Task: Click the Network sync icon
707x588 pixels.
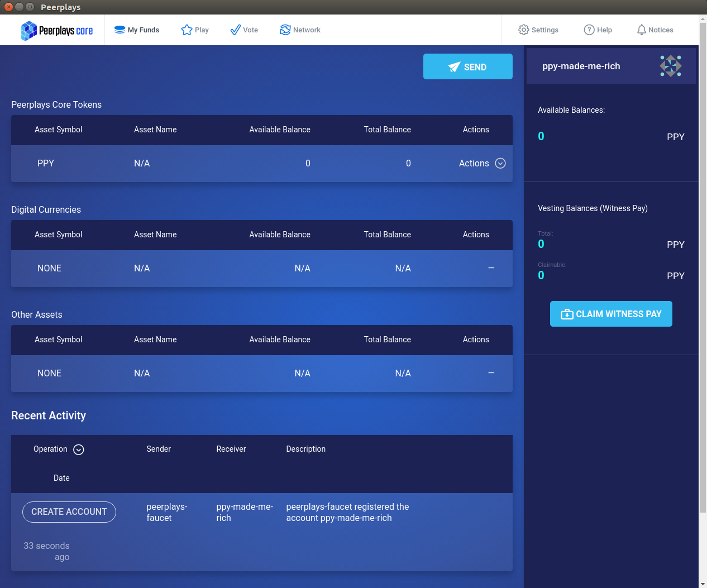Action: coord(285,30)
